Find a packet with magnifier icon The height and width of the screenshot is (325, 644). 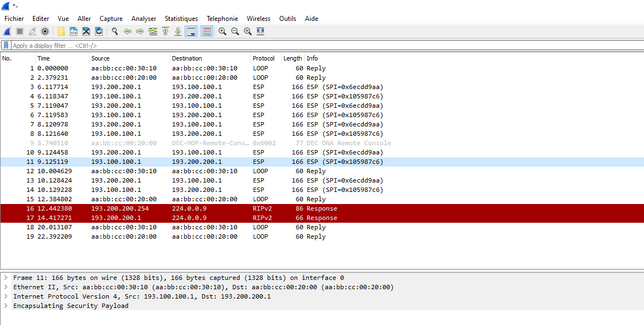[115, 31]
